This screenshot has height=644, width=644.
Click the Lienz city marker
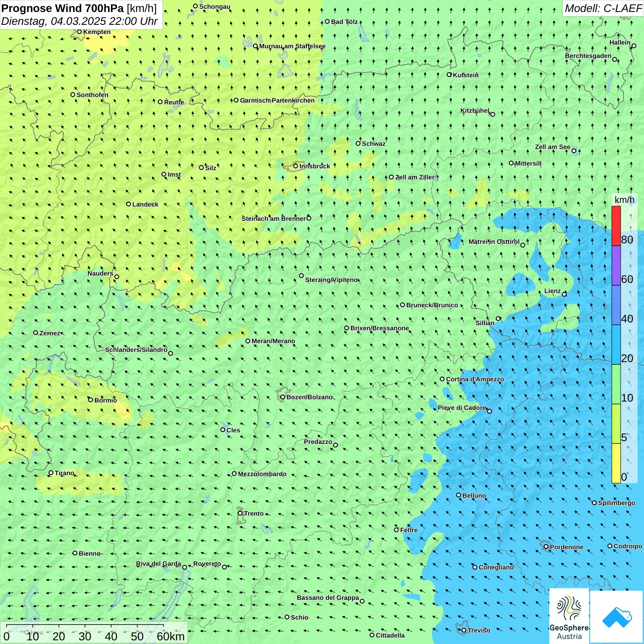coord(564,294)
